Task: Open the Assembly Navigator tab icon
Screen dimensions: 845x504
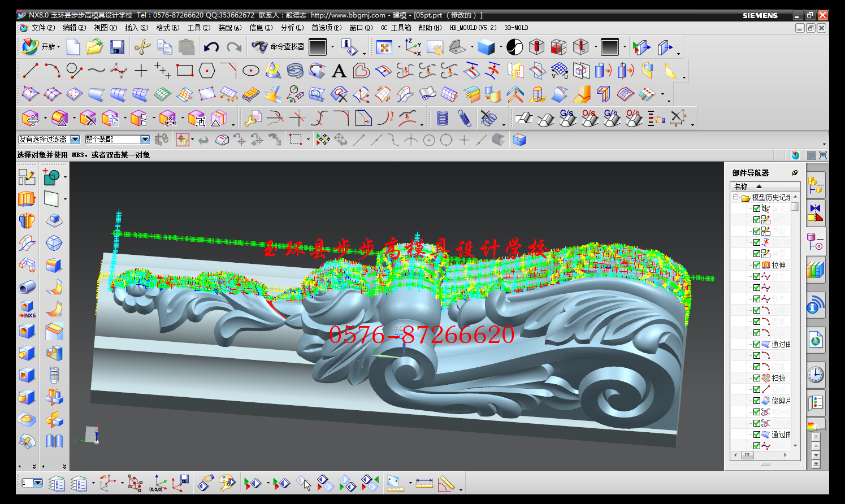Action: click(x=816, y=185)
